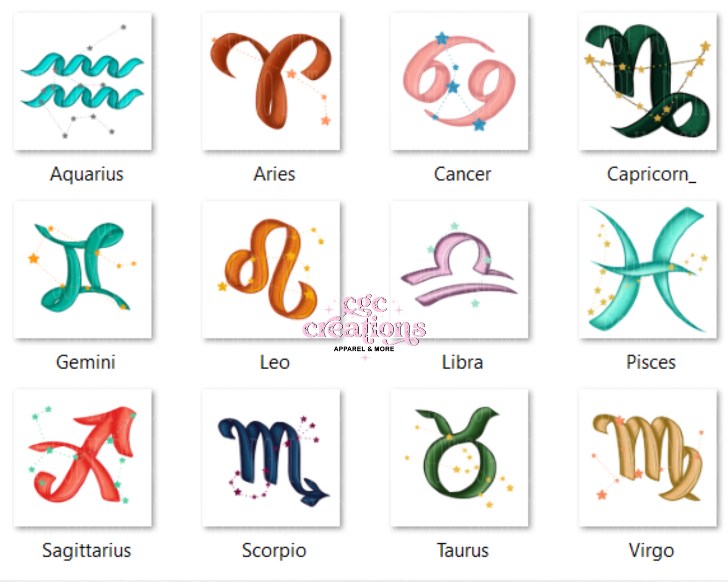
Task: Open the navy Scorpio symbol image
Action: pyautogui.click(x=271, y=458)
